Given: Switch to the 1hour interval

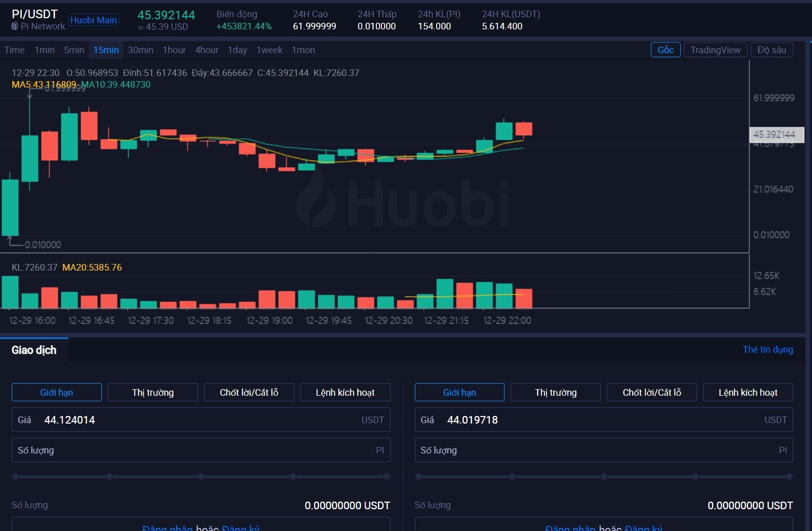Looking at the screenshot, I should [x=174, y=50].
